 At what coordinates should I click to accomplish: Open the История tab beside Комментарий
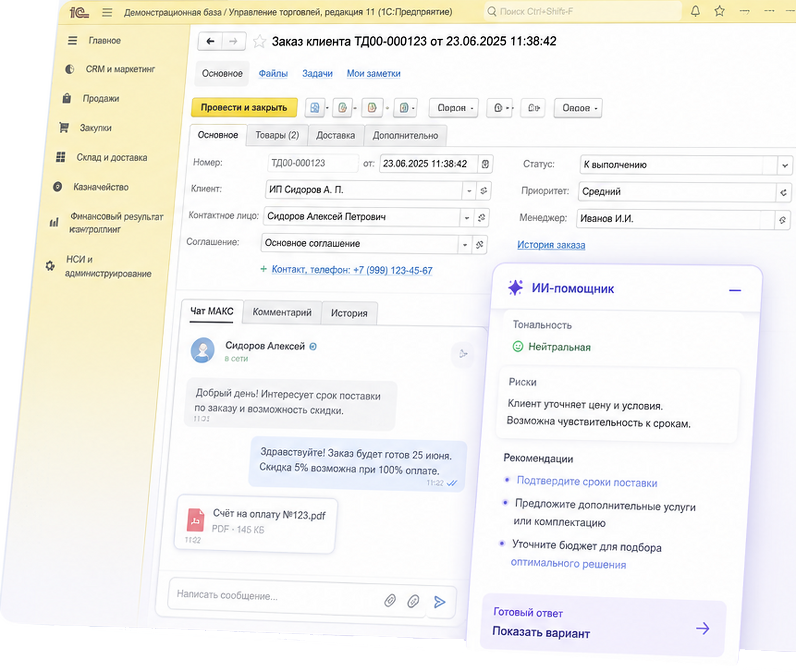[x=349, y=313]
